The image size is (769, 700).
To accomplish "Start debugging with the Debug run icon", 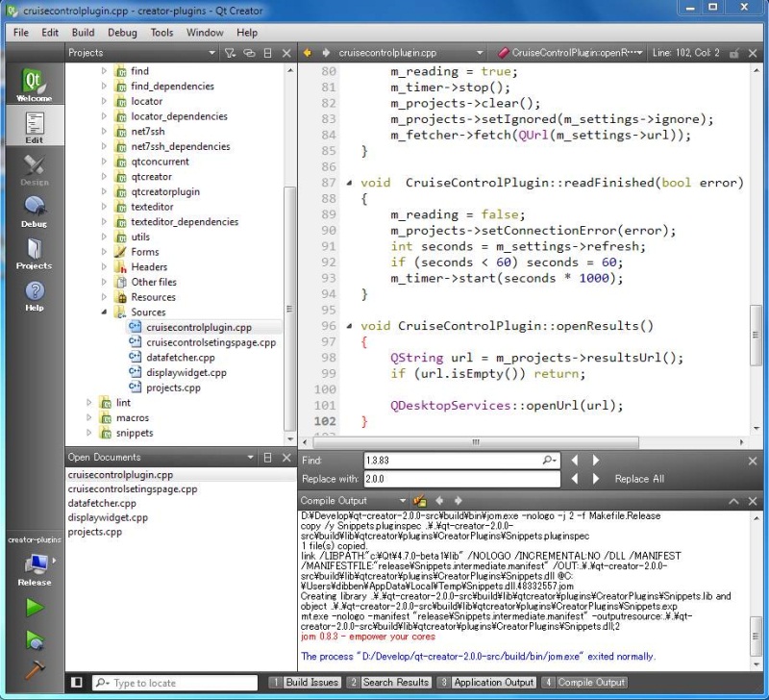I will click(x=35, y=640).
